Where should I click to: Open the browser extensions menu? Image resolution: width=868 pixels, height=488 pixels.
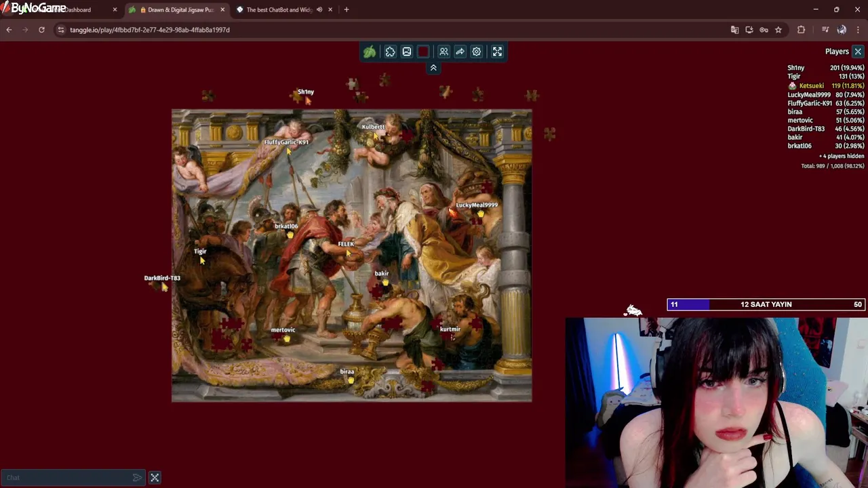[x=801, y=30]
